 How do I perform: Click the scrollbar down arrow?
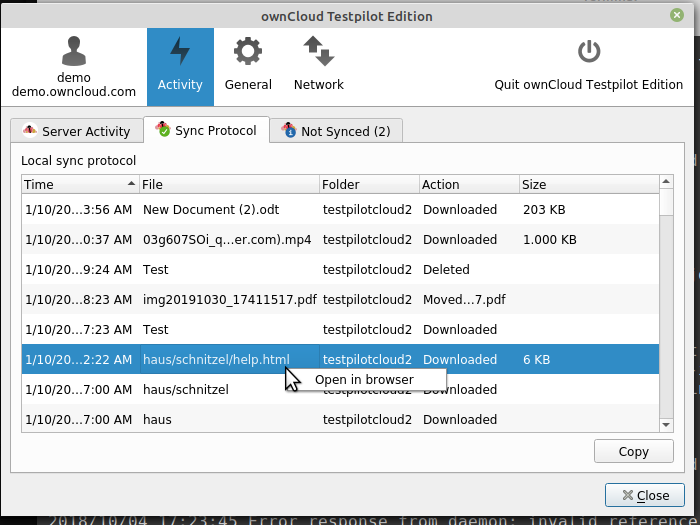(x=666, y=425)
